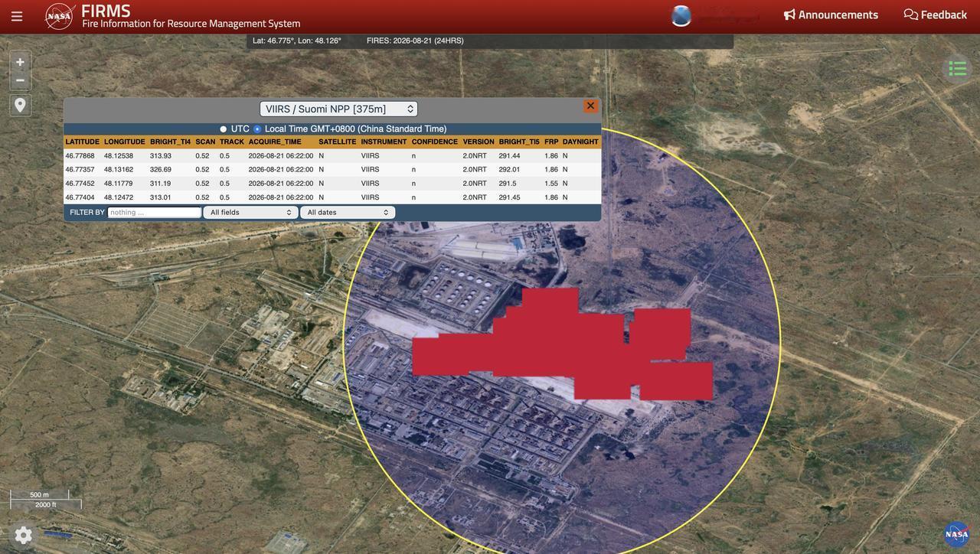Click the NASA logo in header
The image size is (980, 554).
[59, 16]
